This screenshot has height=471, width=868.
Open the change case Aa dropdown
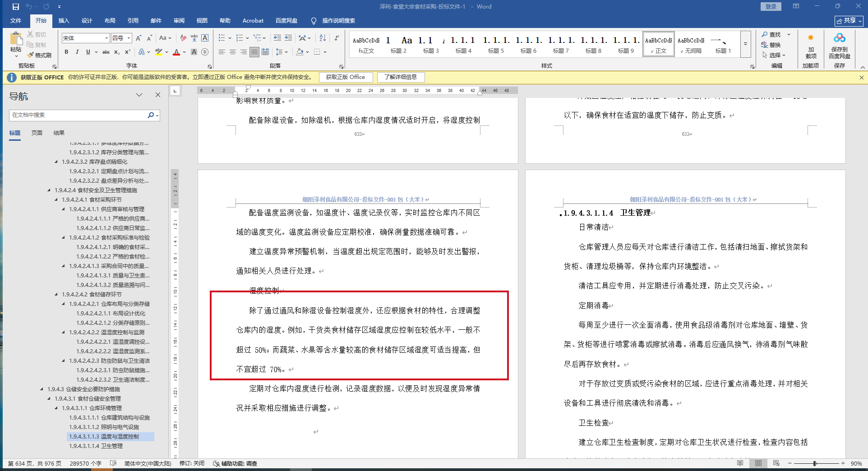[x=165, y=38]
